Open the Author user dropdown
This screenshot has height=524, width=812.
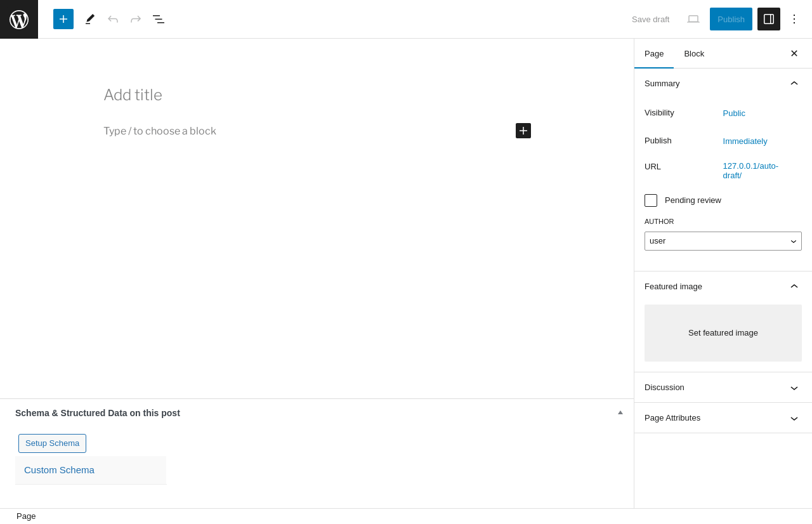point(723,241)
